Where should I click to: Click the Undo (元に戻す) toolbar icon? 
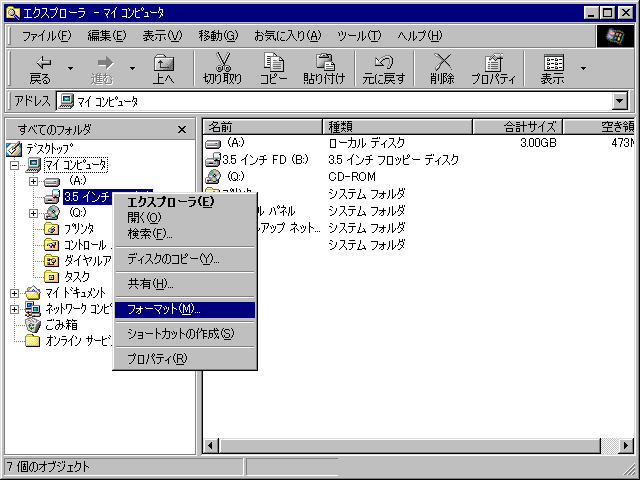coord(384,62)
